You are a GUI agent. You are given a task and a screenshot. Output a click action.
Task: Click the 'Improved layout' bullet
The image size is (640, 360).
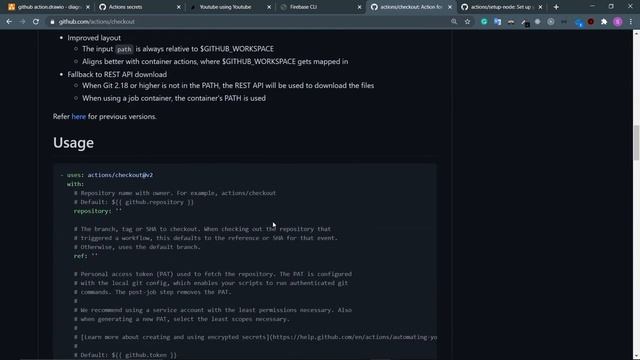94,38
